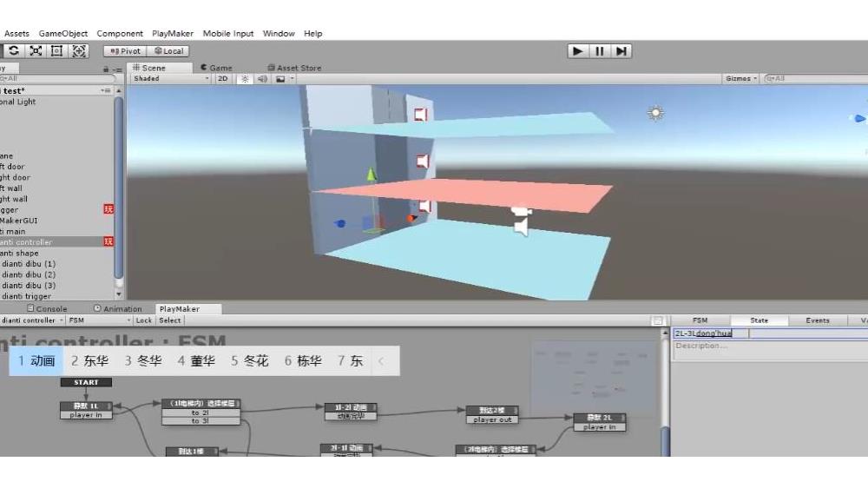868x488 pixels.
Task: Open Shaded draw mode dropdown
Action: click(171, 79)
